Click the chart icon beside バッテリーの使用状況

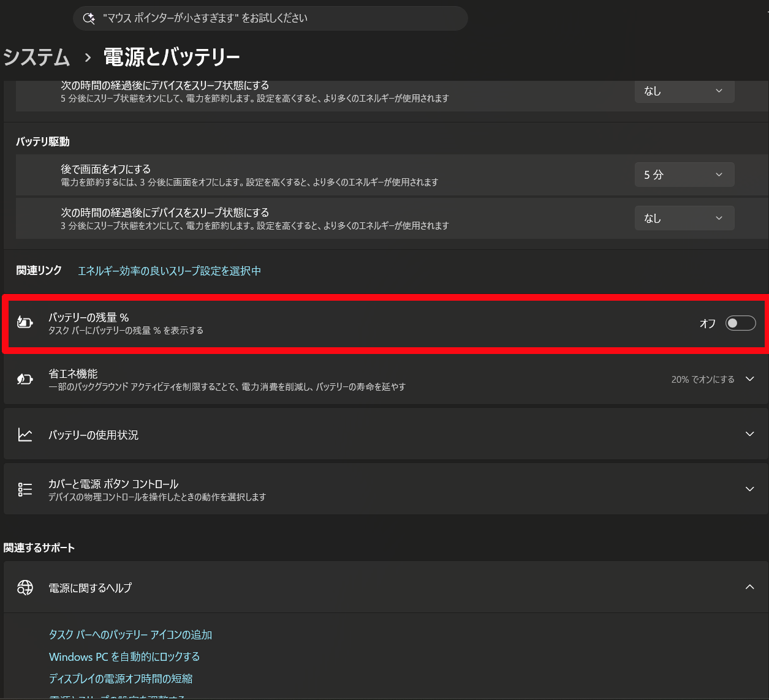coord(25,435)
